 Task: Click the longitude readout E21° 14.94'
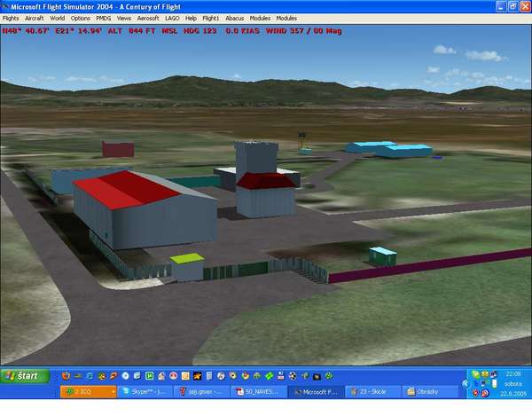pyautogui.click(x=78, y=31)
